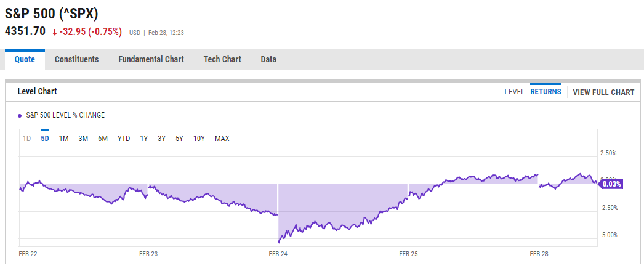Choose the 6M time range

click(x=103, y=139)
